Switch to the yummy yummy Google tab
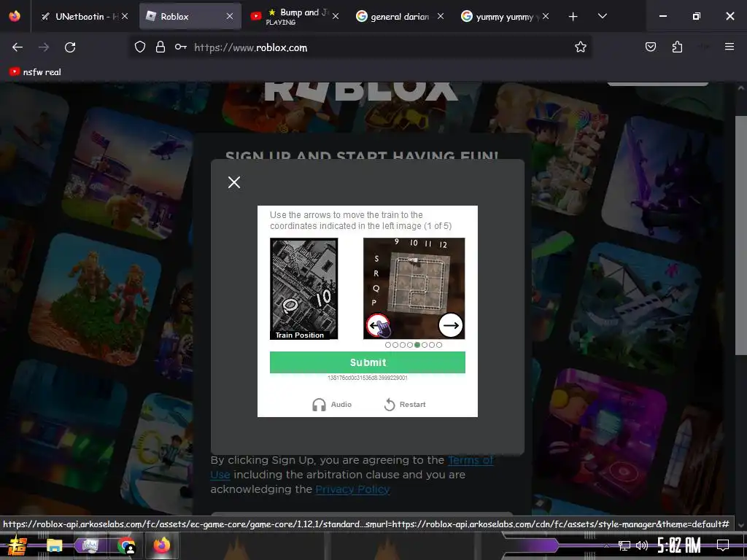This screenshot has height=560, width=747. tap(504, 16)
